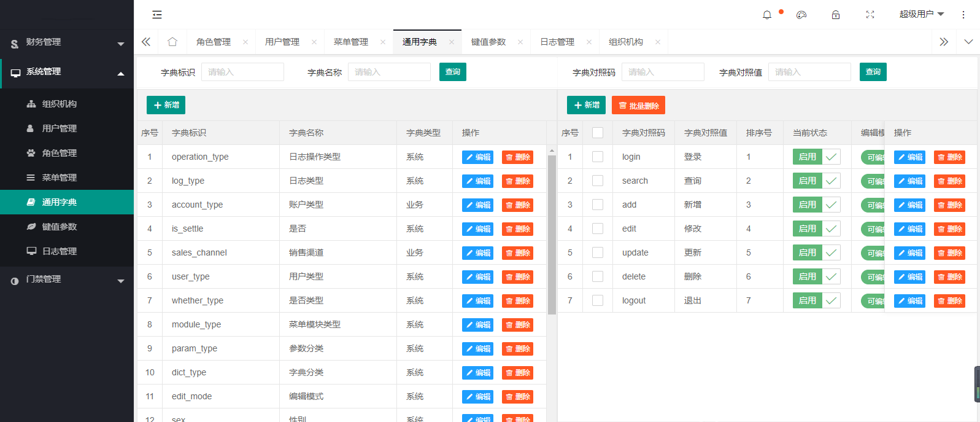Expand the 财务管理 sidebar menu
980x422 pixels.
tap(67, 42)
